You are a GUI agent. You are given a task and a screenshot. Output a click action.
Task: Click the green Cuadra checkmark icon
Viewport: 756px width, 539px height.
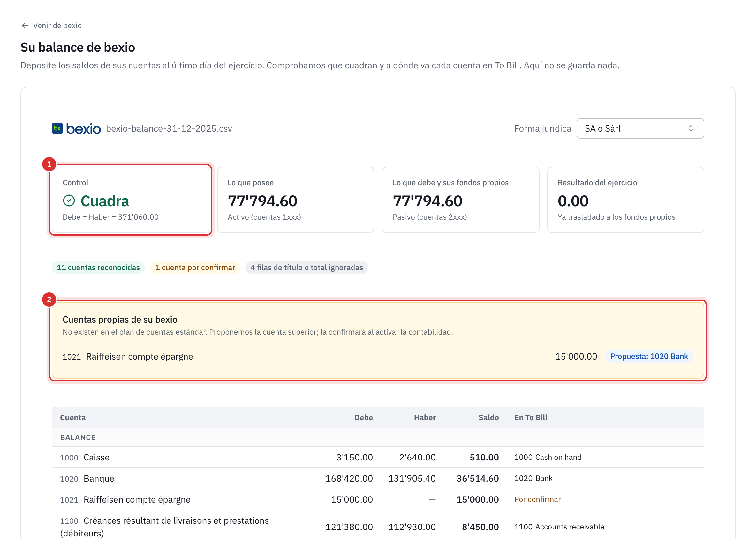[x=69, y=201]
